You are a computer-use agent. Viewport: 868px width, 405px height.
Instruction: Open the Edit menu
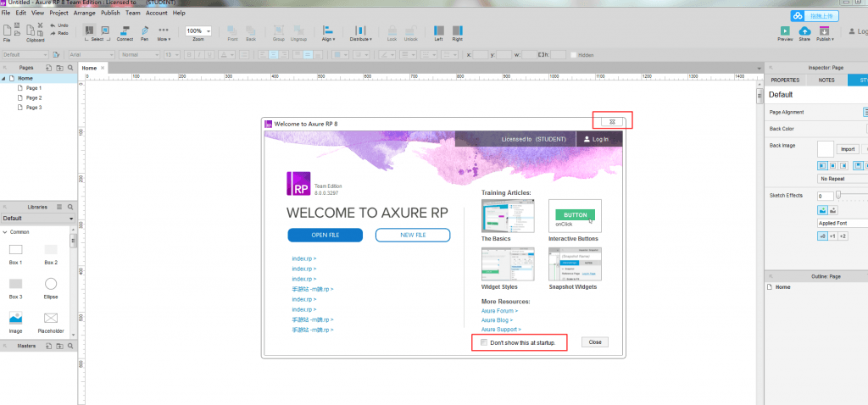point(21,13)
